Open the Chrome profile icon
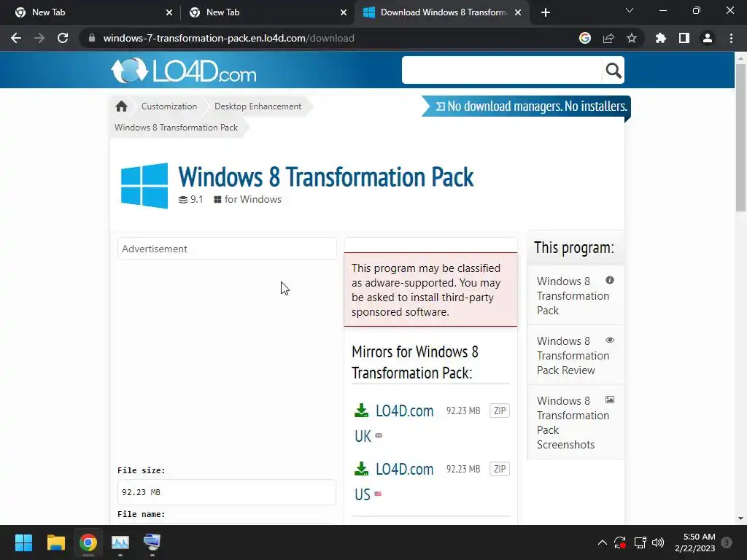This screenshot has width=747, height=560. (708, 38)
